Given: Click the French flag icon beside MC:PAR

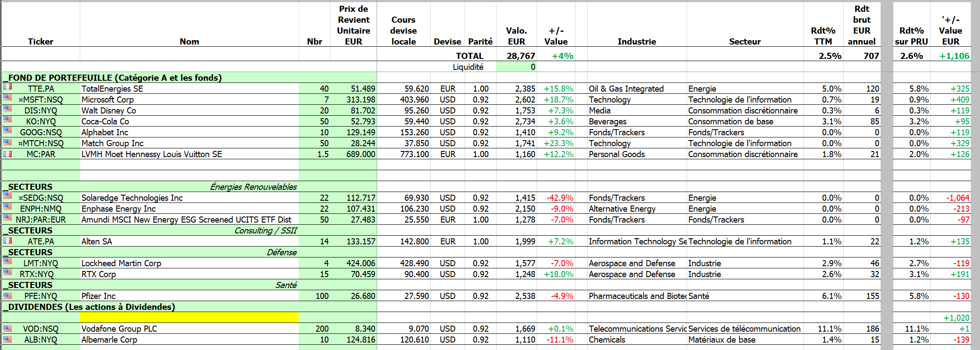Looking at the screenshot, I should pyautogui.click(x=7, y=154).
